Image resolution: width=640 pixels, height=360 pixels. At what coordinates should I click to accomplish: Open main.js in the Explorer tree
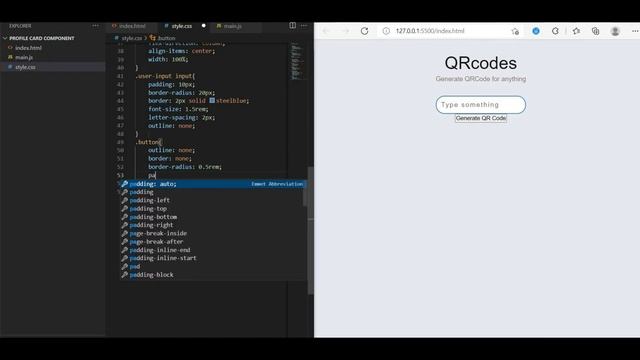pos(24,58)
